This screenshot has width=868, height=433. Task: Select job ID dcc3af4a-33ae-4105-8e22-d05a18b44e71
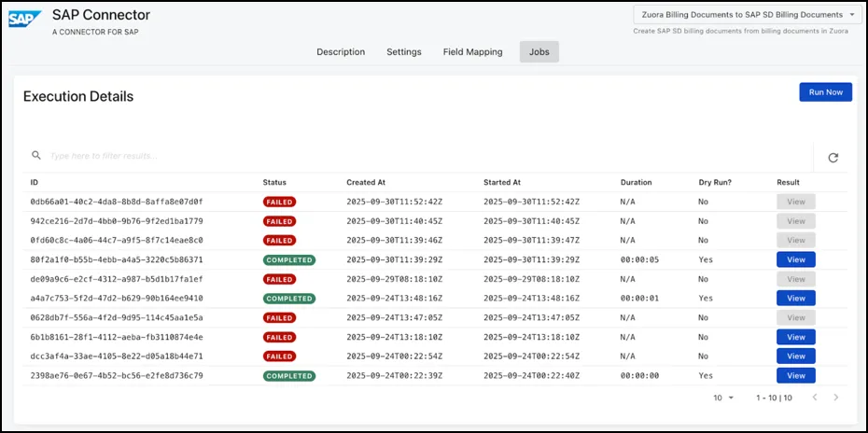117,356
